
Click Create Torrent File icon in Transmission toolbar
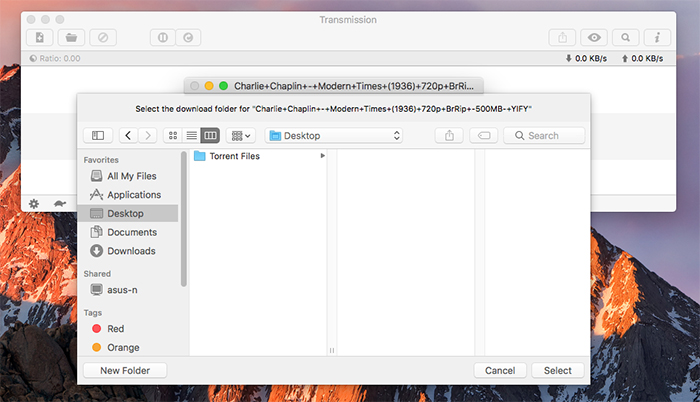point(40,38)
